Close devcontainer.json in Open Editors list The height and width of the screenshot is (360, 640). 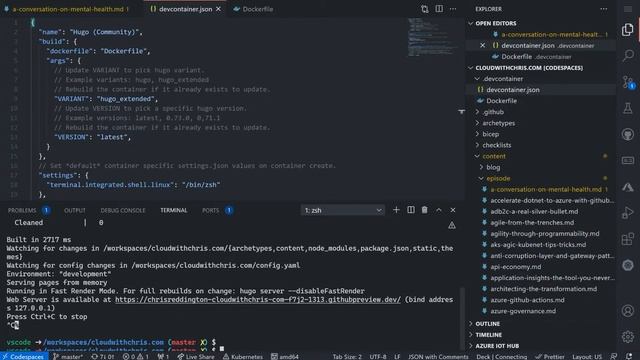point(482,45)
